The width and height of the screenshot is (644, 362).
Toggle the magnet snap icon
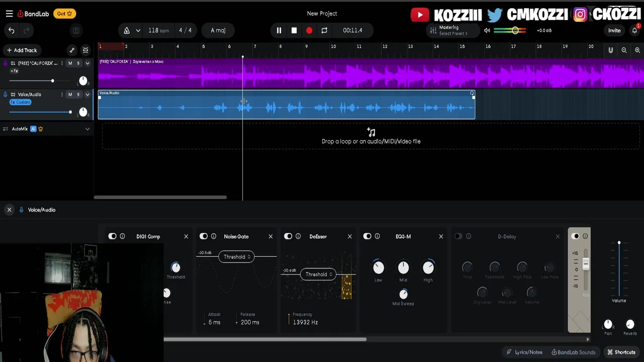pos(611,50)
